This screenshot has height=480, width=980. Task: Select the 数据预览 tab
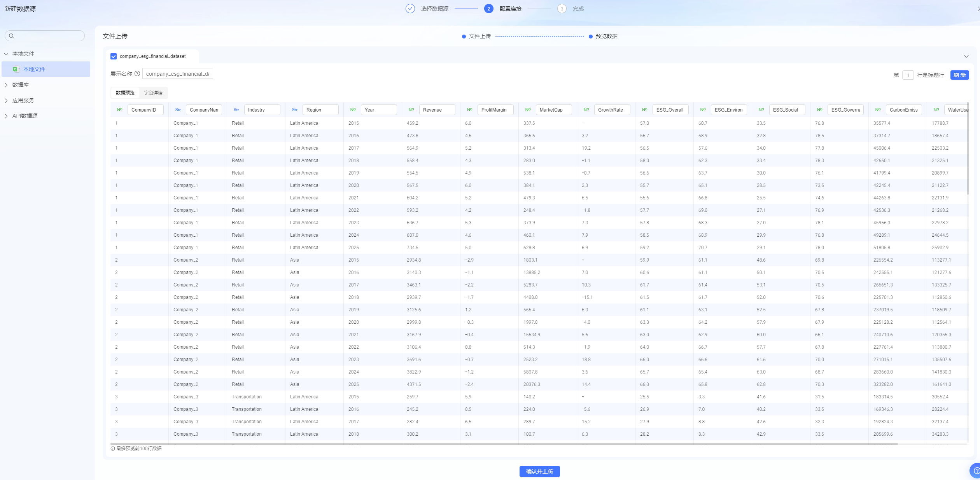coord(125,93)
